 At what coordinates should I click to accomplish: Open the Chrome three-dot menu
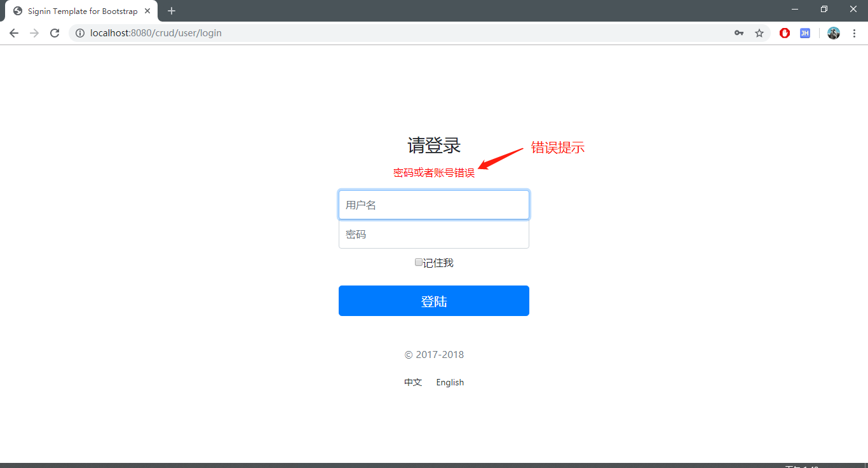point(855,32)
